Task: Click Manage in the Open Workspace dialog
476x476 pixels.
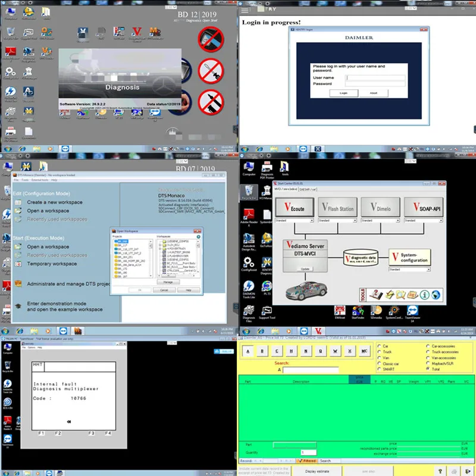Action: 168,282
